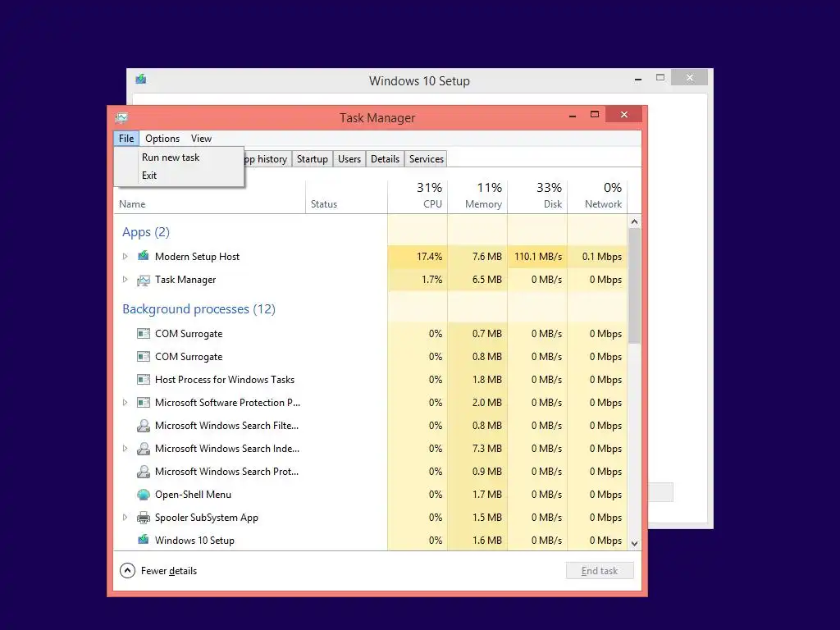Expand the Spooler SubSystem App entry
The height and width of the screenshot is (630, 840).
point(125,518)
